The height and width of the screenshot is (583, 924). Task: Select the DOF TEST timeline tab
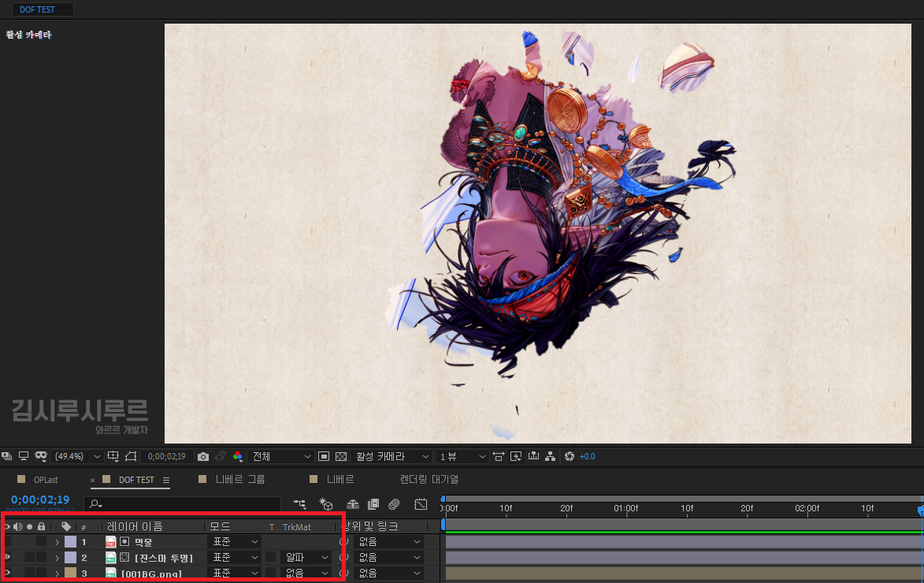(x=136, y=480)
